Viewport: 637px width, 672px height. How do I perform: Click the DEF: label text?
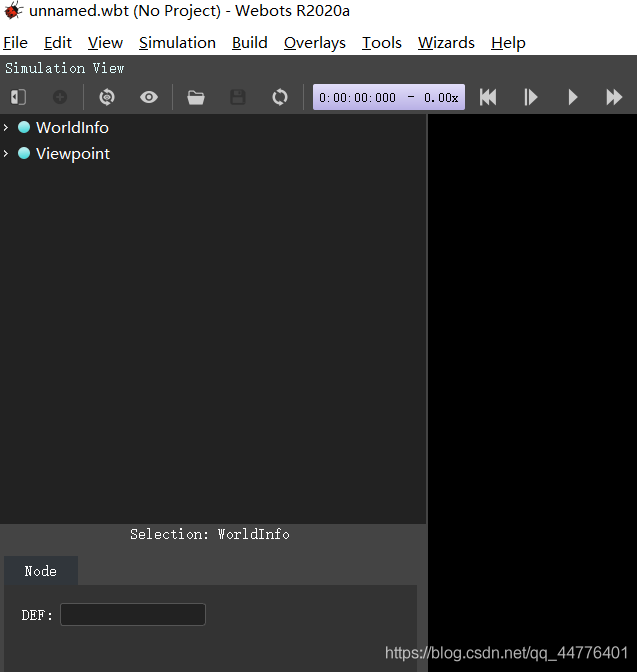[x=37, y=615]
